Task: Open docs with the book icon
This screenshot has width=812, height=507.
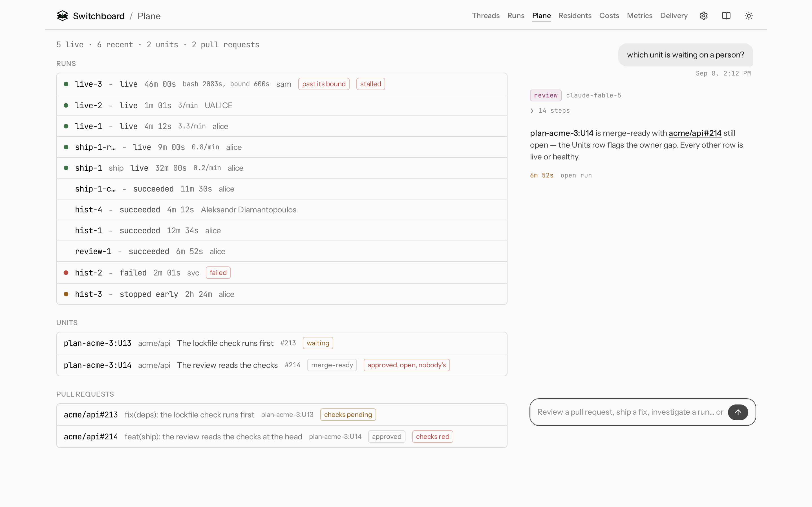Action: pos(726,16)
